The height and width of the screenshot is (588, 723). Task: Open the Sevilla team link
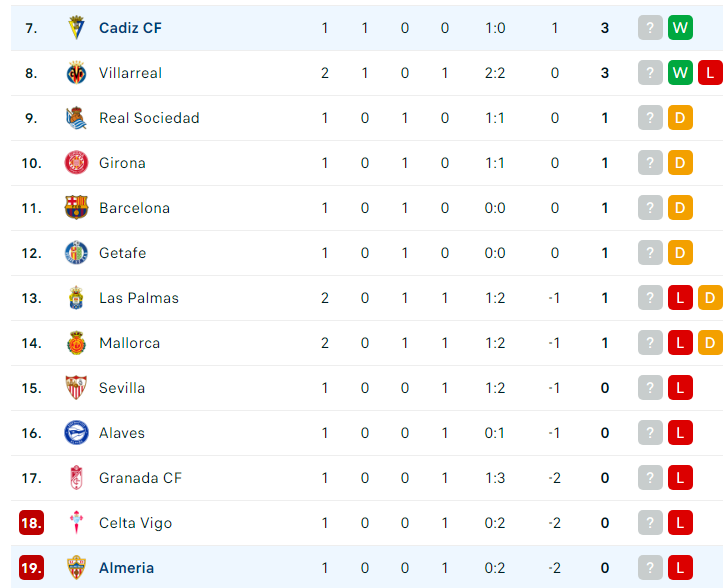point(122,388)
